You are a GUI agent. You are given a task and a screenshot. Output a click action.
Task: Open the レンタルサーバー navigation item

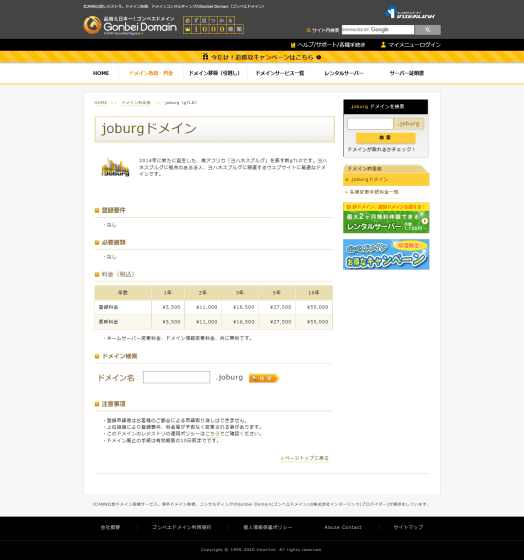click(x=344, y=73)
